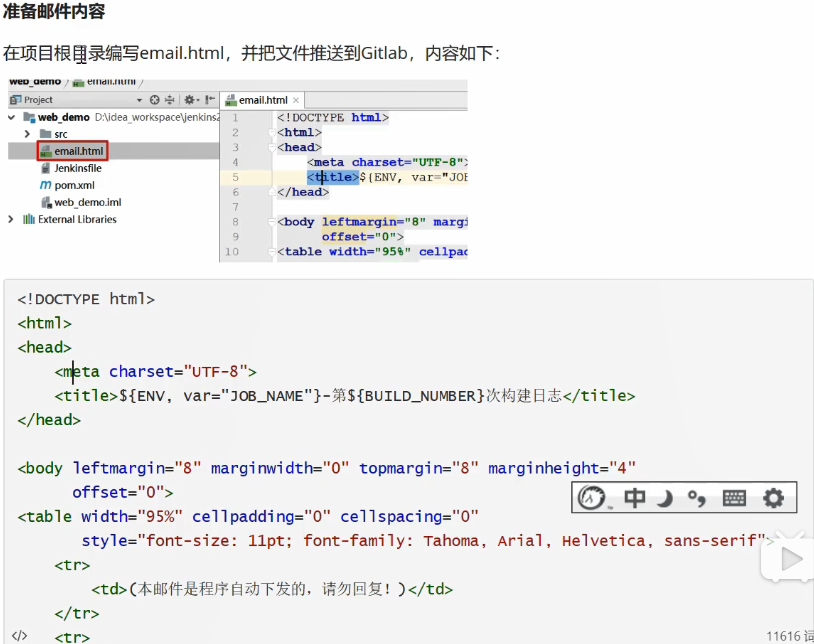Click the title line with BUILD_NUMBER

click(345, 396)
